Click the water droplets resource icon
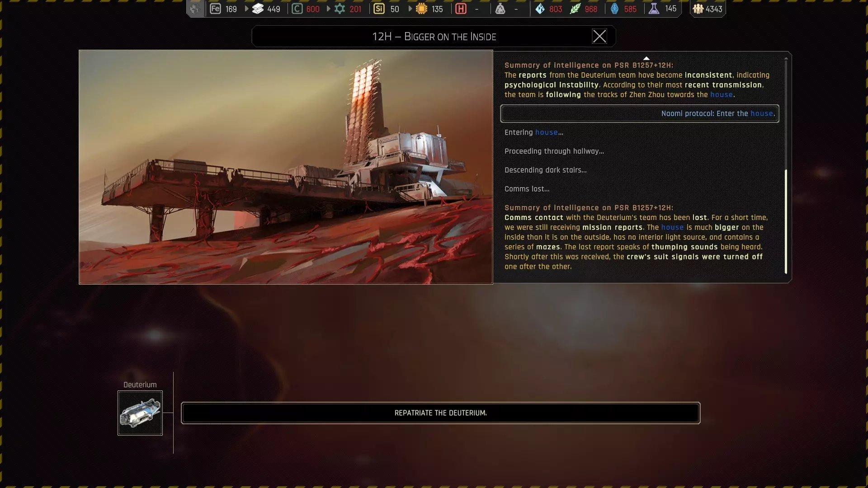 [x=540, y=9]
